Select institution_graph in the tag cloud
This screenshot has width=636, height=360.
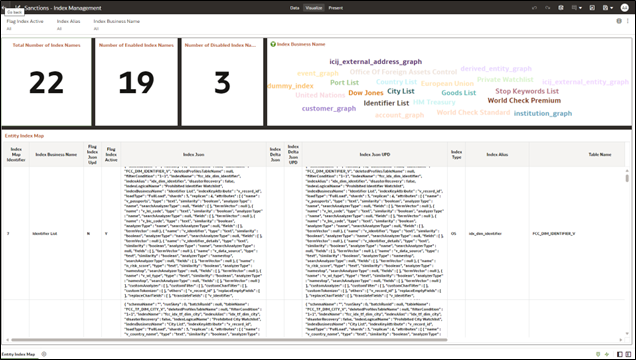543,114
